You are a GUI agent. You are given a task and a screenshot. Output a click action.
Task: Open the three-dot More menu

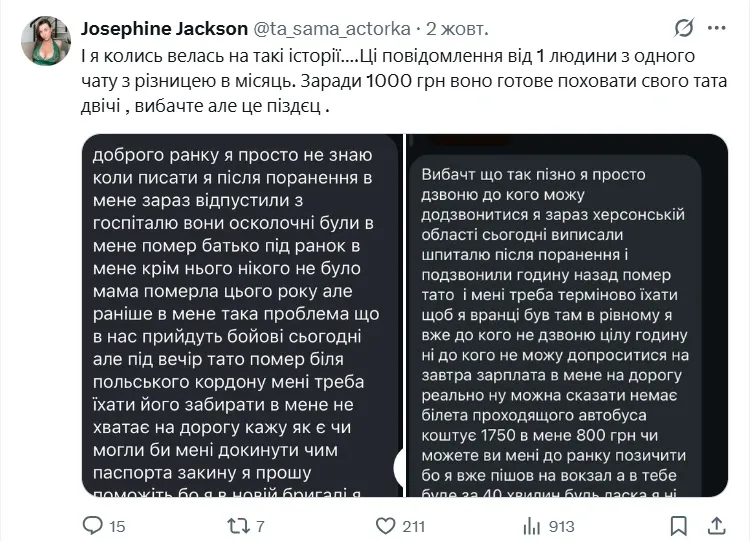coord(721,27)
